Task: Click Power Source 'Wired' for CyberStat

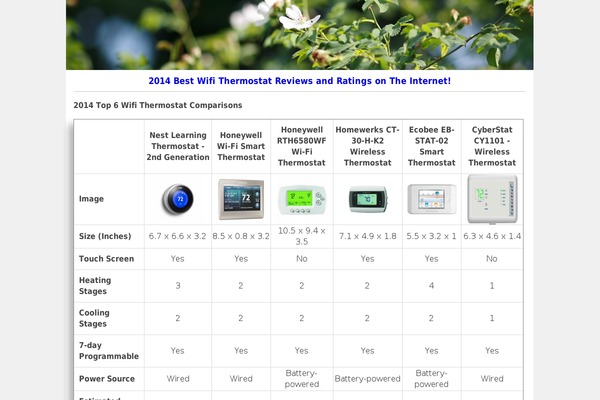Action: 492,379
